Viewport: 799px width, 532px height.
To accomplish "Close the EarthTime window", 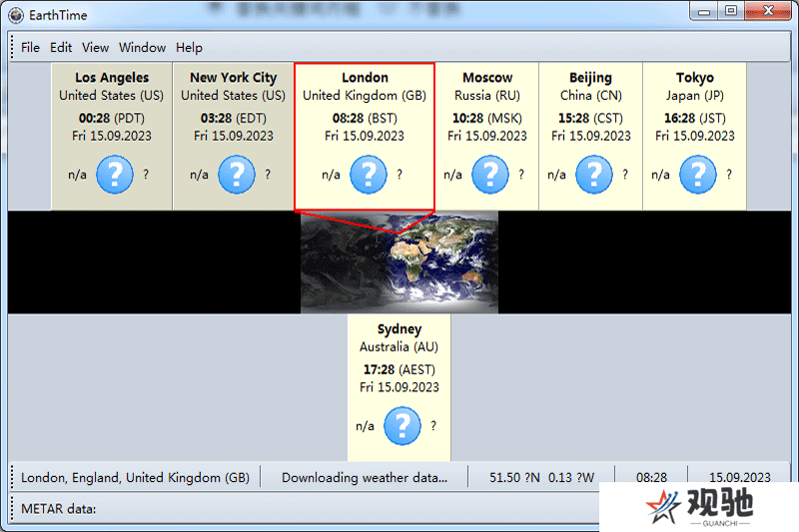I will 768,11.
